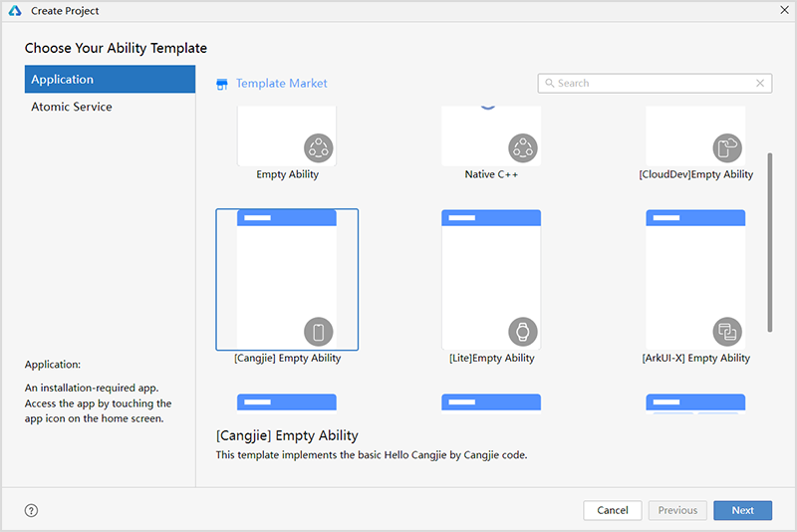797x532 pixels.
Task: Click the Previous button
Action: [x=677, y=510]
